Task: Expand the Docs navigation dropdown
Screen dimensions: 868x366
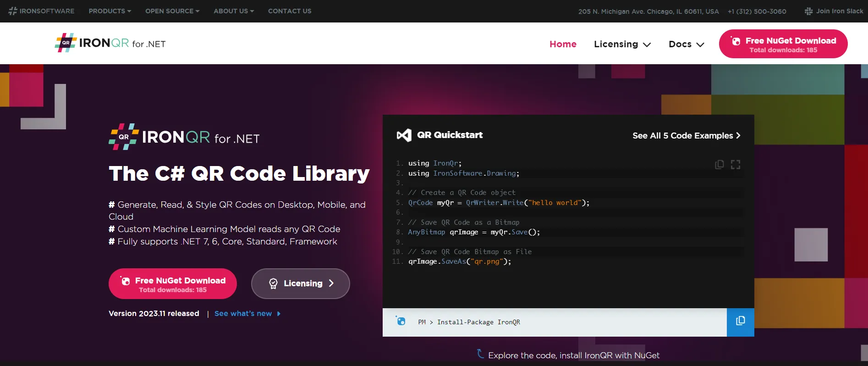Action: pyautogui.click(x=686, y=44)
